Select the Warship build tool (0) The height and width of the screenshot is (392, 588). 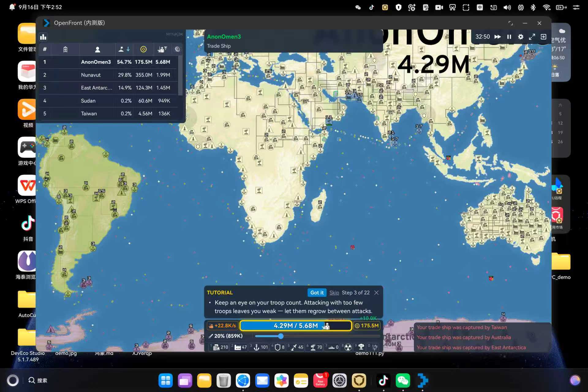coord(332,347)
